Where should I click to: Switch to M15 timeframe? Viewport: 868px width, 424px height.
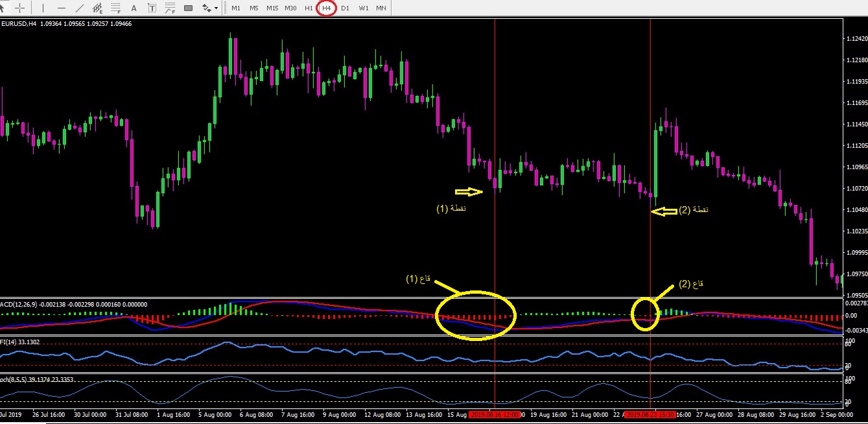[x=272, y=8]
